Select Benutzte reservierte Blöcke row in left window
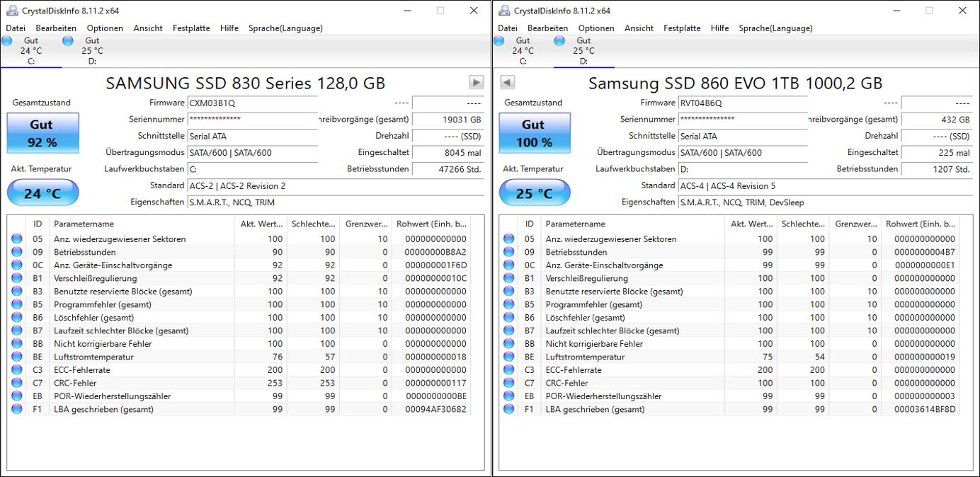 (239, 291)
